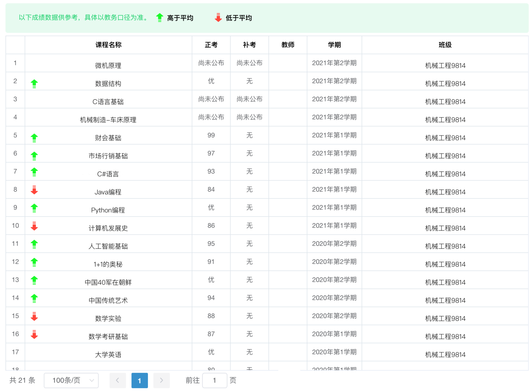Select the 微机原理 course row
Viewport: 532px width, 392px height.
coord(108,65)
